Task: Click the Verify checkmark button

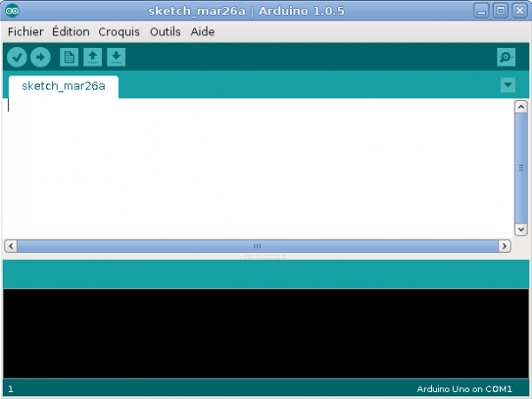Action: 17,58
